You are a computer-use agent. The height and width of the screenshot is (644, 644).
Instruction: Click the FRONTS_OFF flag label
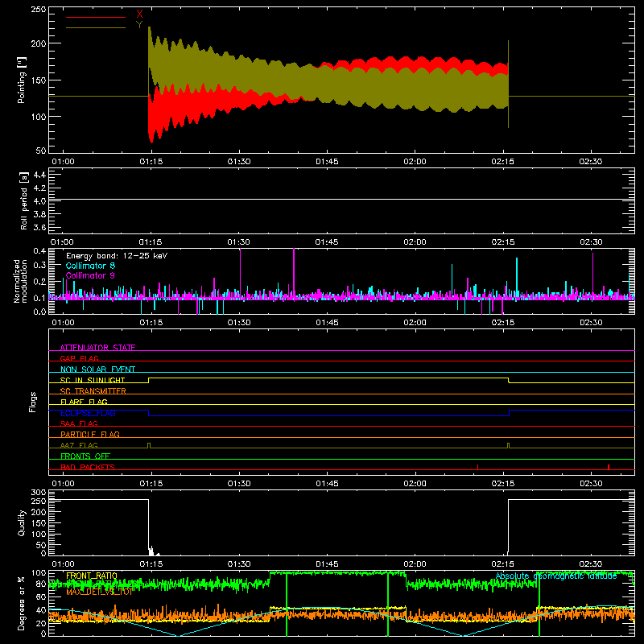(x=85, y=456)
